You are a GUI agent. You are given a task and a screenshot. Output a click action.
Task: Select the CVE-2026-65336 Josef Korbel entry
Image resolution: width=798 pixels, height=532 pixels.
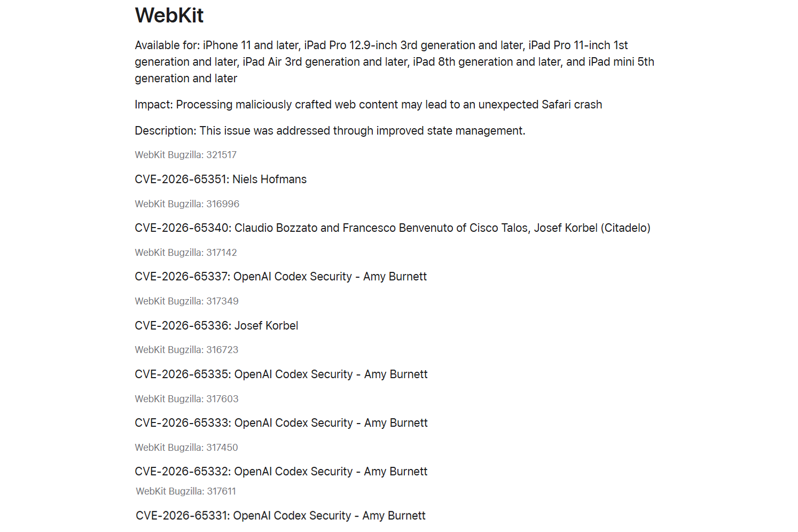216,326
